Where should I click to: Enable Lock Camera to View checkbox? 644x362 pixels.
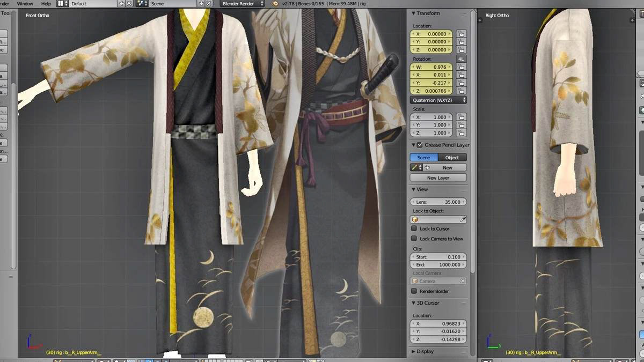[414, 239]
